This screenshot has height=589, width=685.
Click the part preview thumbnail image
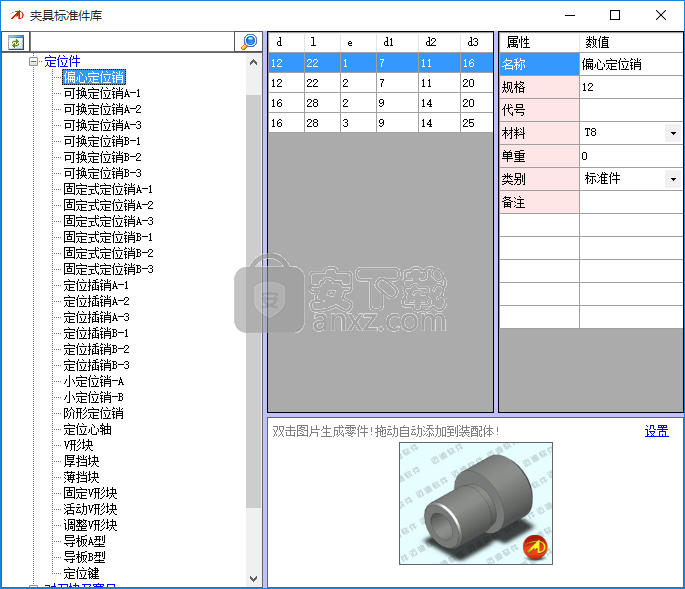pyautogui.click(x=476, y=503)
